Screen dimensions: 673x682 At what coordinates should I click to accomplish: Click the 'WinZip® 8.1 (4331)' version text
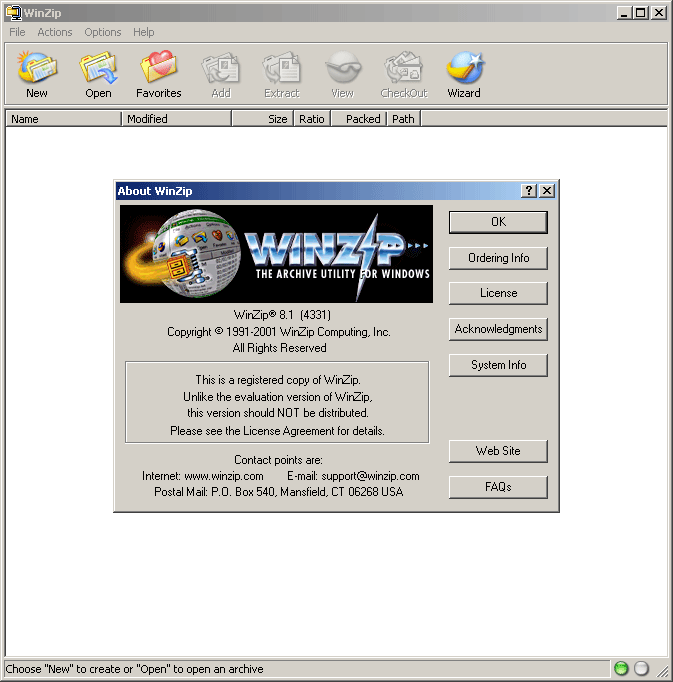tap(282, 314)
